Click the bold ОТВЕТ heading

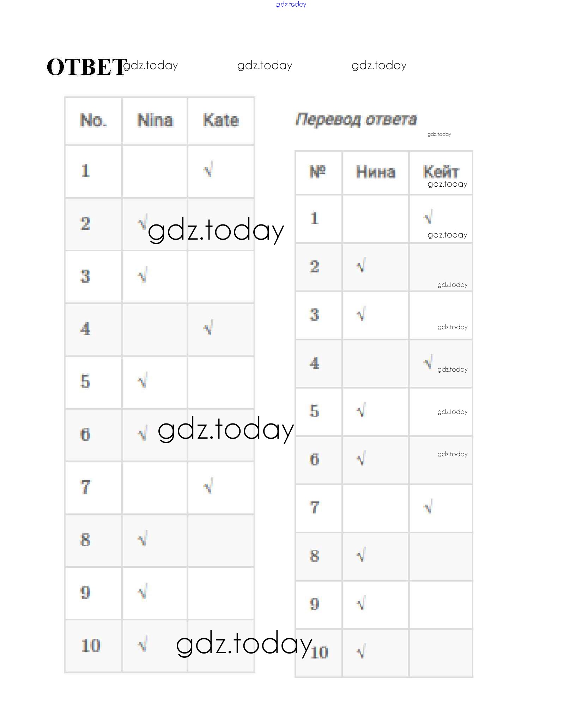[x=86, y=67]
